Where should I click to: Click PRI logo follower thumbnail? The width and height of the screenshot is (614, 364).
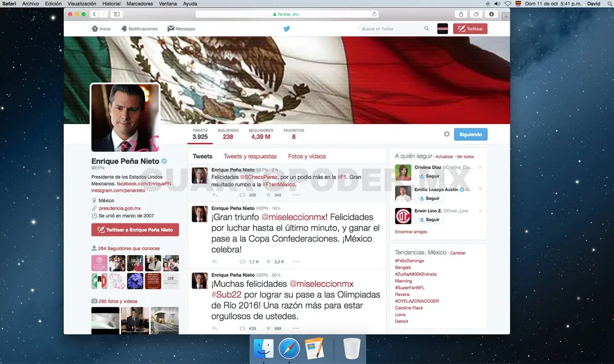point(99,281)
